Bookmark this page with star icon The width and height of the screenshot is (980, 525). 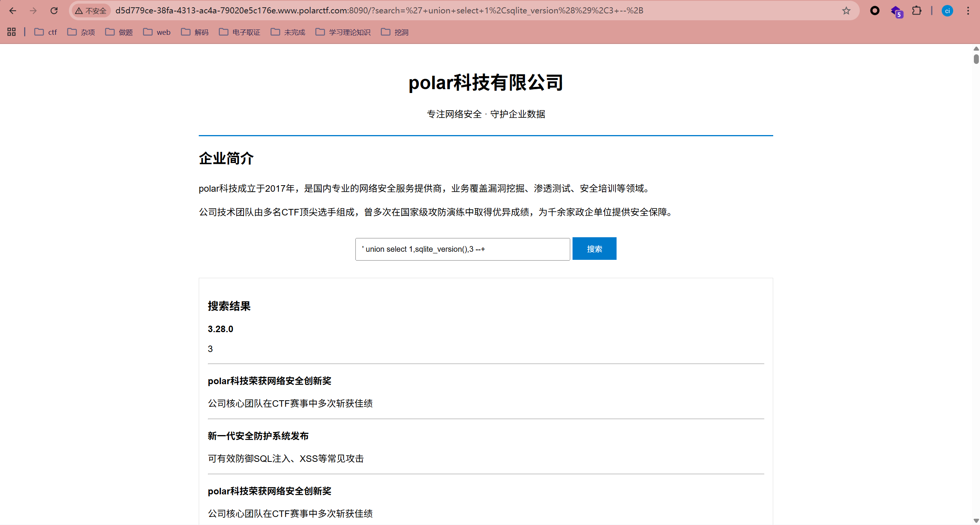pyautogui.click(x=846, y=11)
